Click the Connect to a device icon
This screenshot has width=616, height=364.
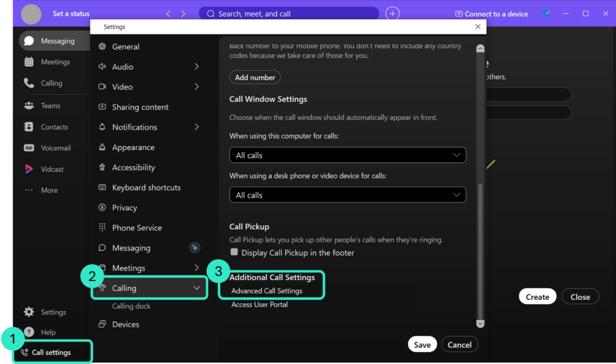tap(458, 14)
